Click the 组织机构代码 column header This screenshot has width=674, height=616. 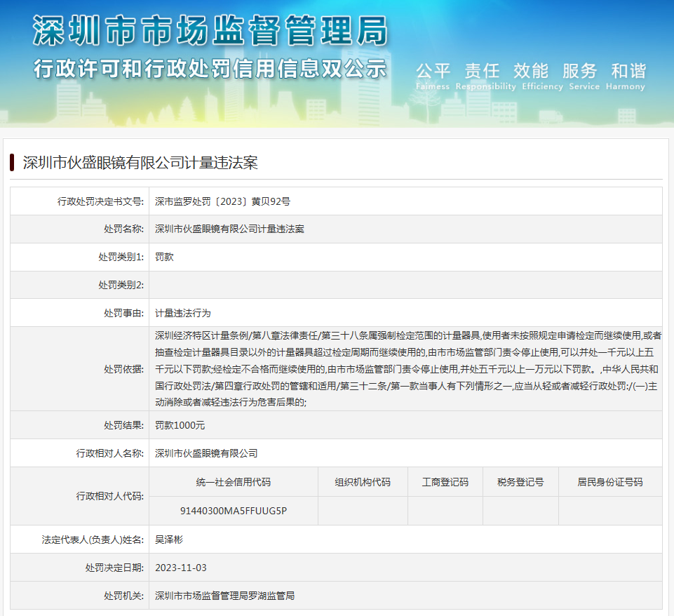363,482
